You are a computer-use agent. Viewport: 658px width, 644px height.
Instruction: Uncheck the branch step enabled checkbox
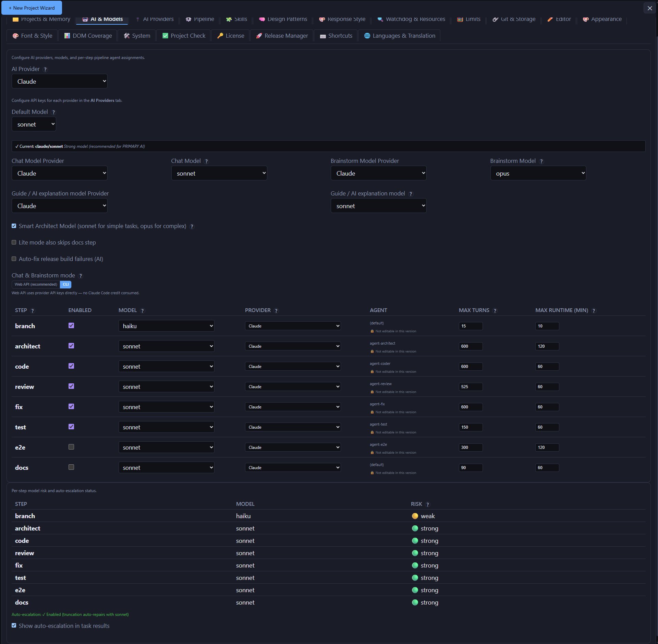71,325
